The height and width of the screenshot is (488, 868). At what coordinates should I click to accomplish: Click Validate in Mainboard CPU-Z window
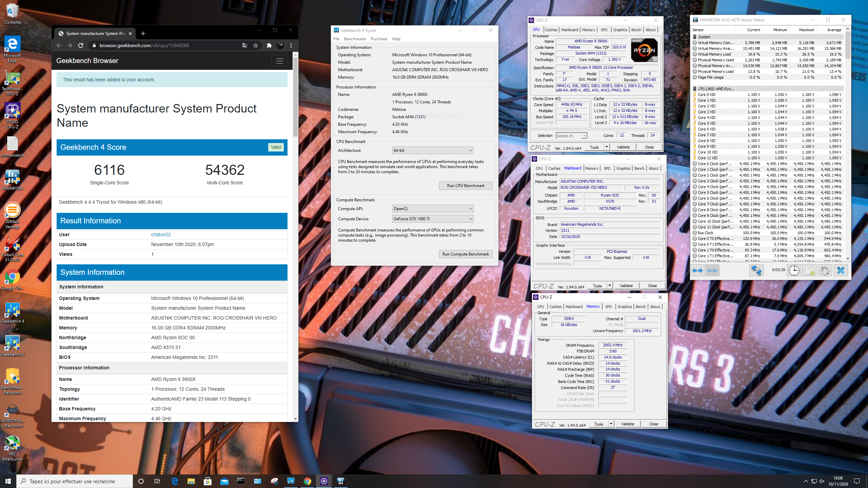coord(626,286)
